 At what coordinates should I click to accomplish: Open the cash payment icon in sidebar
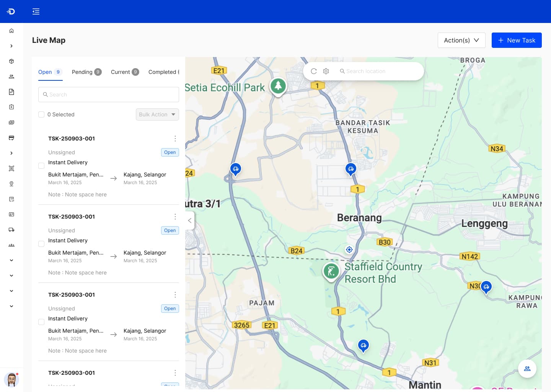[x=11, y=122]
